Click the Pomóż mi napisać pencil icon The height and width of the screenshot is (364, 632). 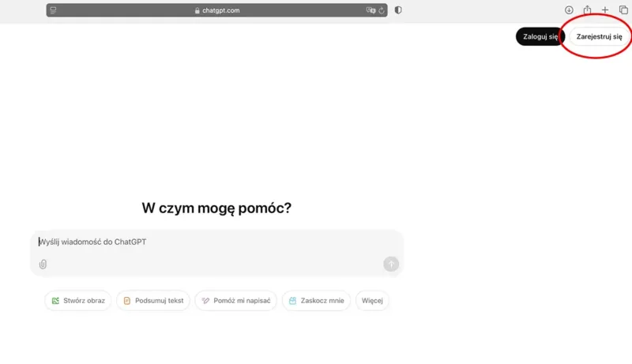pos(205,301)
